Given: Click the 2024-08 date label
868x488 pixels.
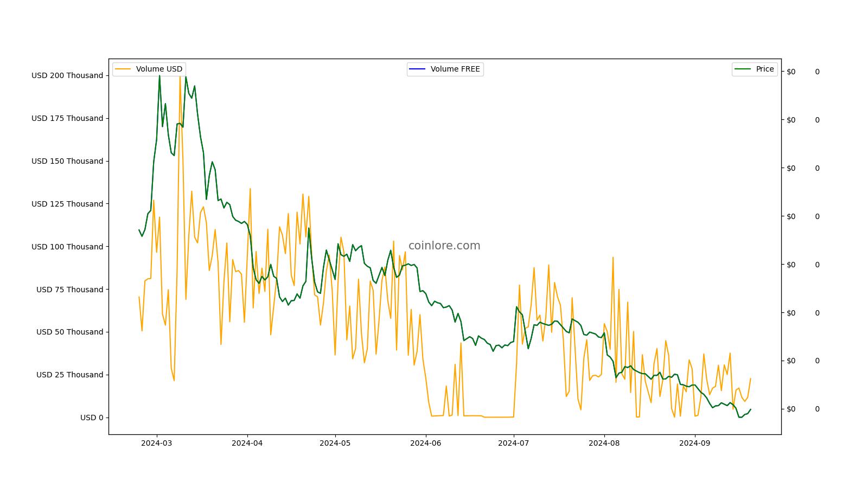Looking at the screenshot, I should point(604,443).
